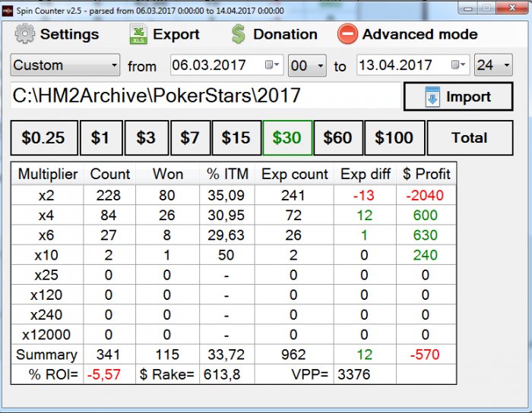The width and height of the screenshot is (532, 413).
Task: Click the x6 profit value 630
Action: [x=425, y=235]
